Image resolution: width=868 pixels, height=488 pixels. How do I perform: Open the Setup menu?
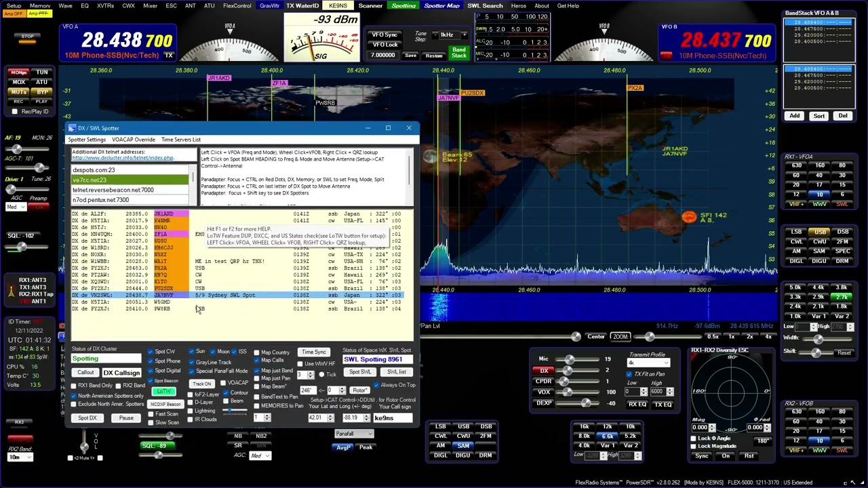click(14, 5)
